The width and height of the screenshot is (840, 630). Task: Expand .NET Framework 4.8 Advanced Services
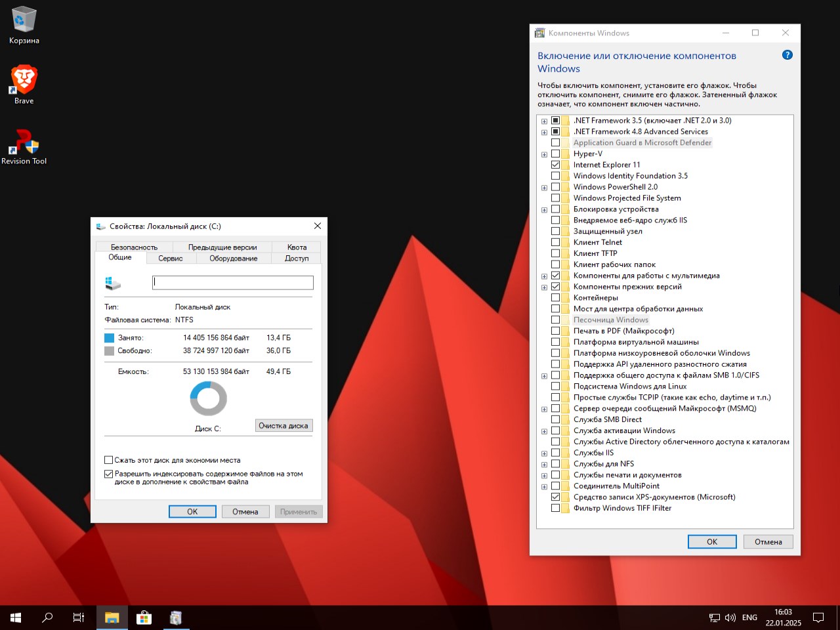(544, 132)
